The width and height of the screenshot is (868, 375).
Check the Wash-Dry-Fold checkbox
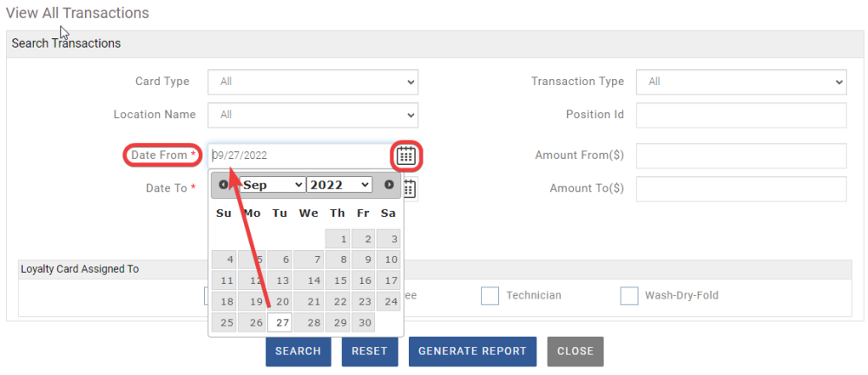629,296
